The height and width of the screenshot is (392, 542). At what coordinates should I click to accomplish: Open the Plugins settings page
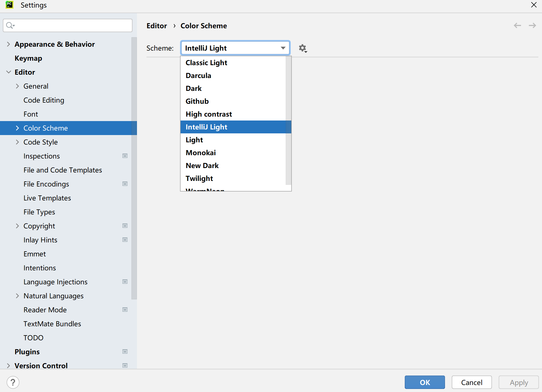click(27, 352)
